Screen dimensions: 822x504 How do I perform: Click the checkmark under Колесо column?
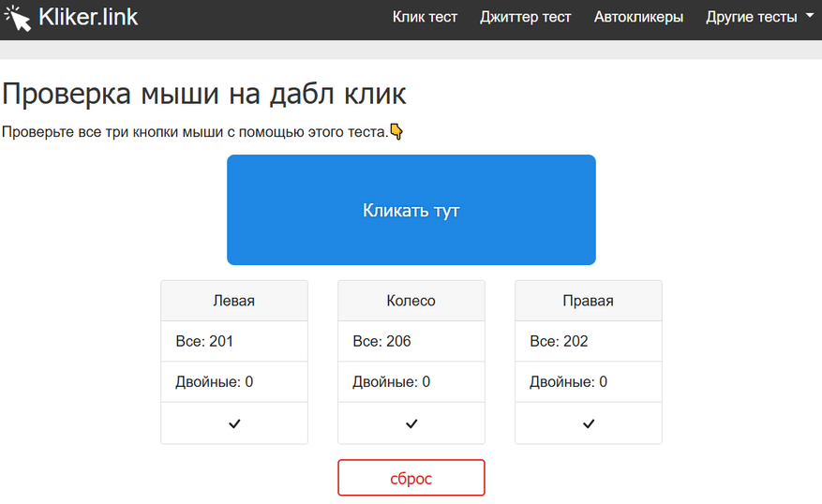[411, 423]
